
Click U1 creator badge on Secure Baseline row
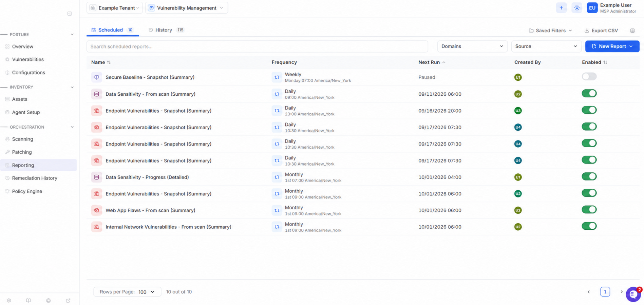[x=518, y=77]
